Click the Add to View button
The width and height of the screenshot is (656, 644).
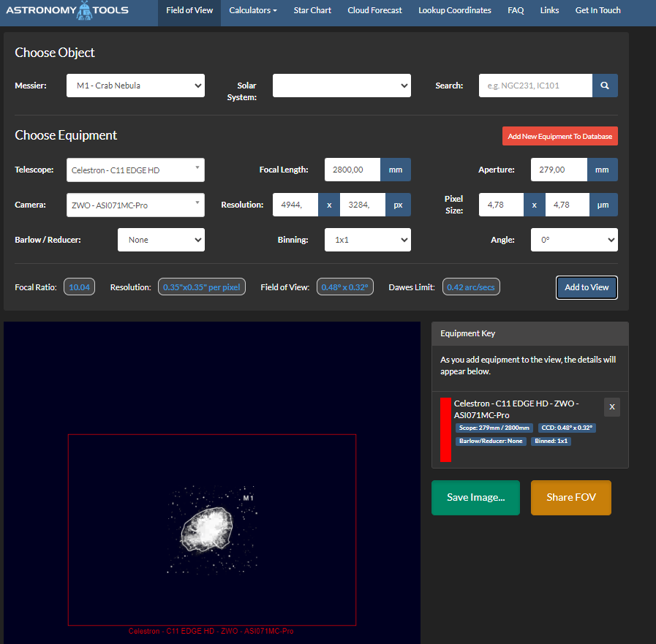(587, 288)
